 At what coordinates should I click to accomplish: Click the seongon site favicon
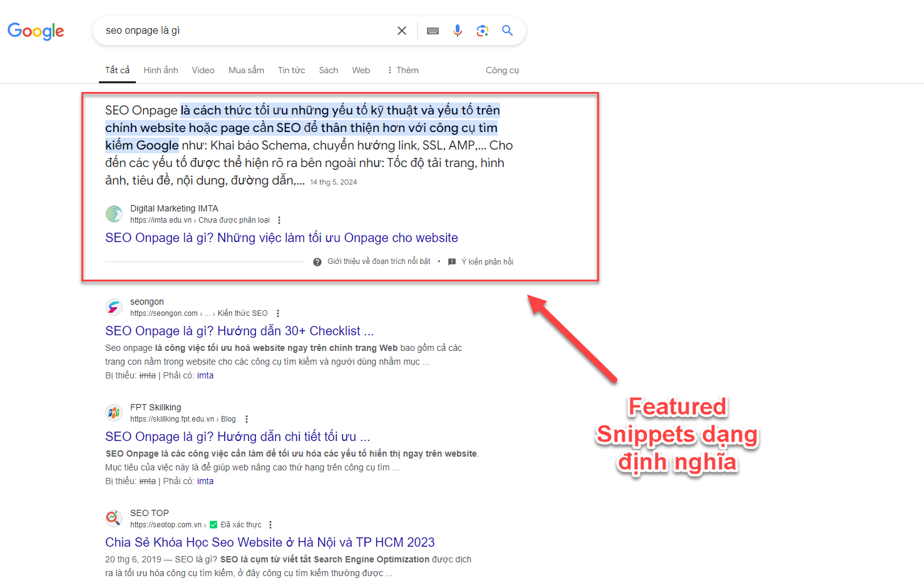(x=114, y=307)
